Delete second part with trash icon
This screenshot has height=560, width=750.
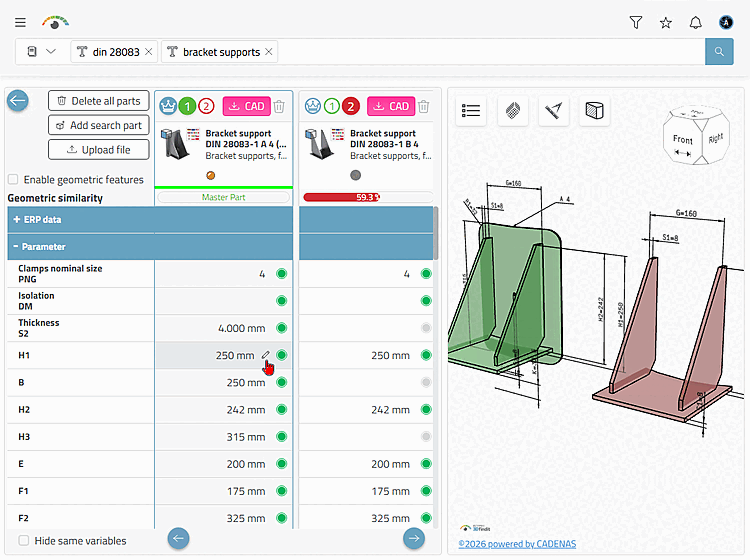(x=424, y=106)
